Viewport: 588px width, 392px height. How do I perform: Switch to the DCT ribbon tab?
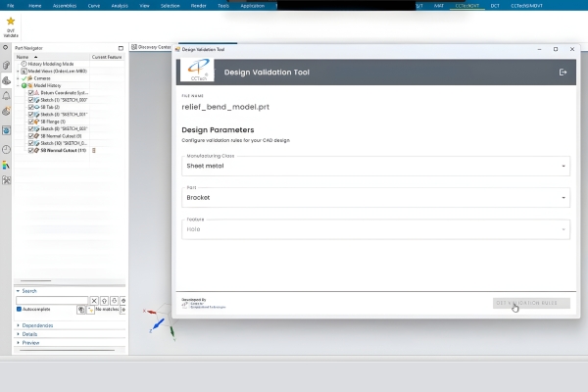point(495,6)
